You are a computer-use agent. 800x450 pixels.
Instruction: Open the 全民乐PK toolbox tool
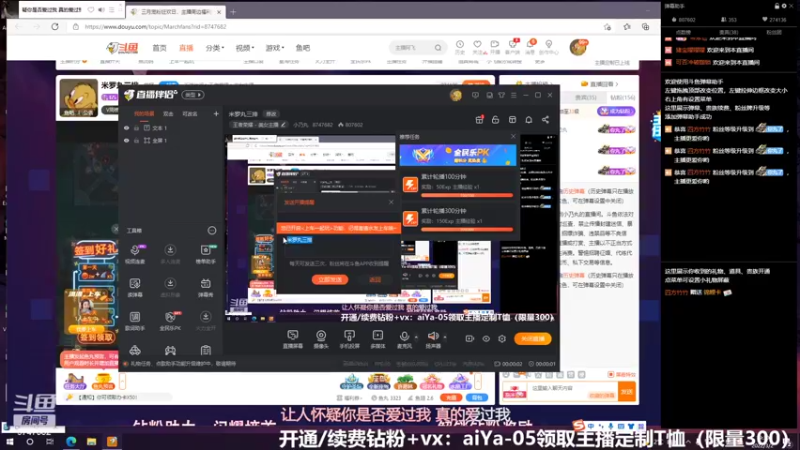pos(170,320)
